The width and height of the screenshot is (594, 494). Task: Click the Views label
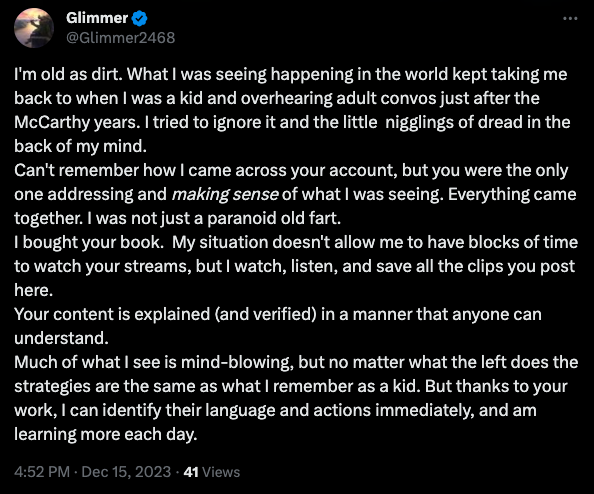click(221, 472)
